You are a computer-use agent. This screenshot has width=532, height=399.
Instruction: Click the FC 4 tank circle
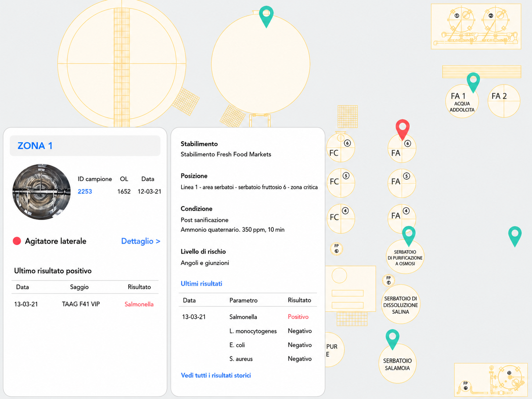[x=341, y=218]
